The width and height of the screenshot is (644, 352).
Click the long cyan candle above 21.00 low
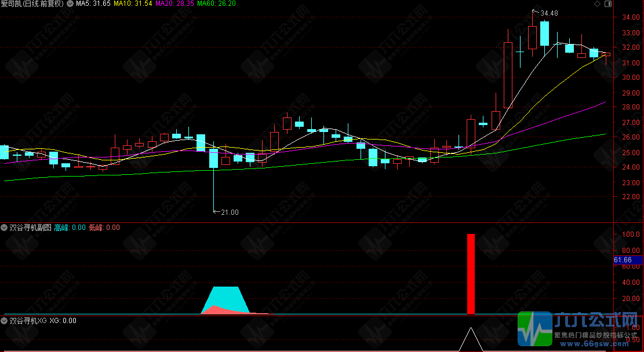coord(213,158)
